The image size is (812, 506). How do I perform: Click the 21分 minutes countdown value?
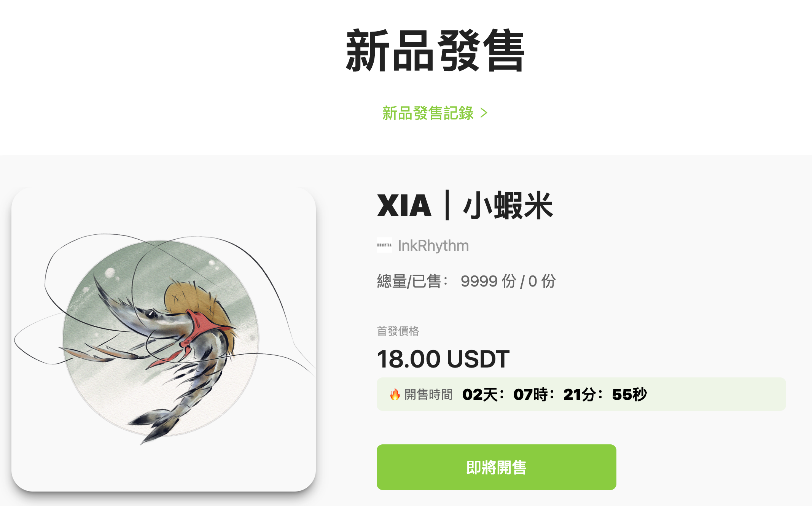580,395
